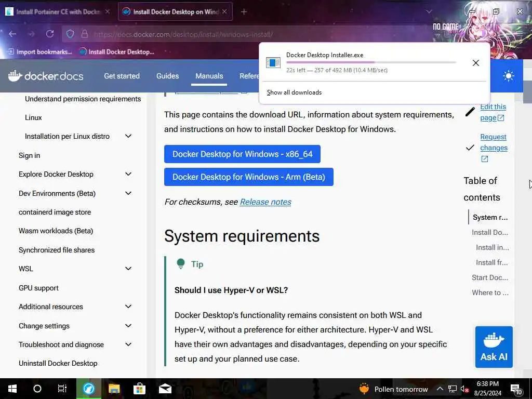
Task: Open the Release notes link
Action: (x=265, y=202)
